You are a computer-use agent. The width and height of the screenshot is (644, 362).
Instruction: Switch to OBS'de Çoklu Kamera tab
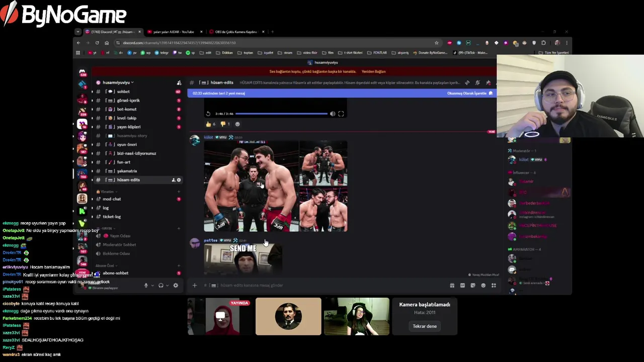tap(236, 32)
